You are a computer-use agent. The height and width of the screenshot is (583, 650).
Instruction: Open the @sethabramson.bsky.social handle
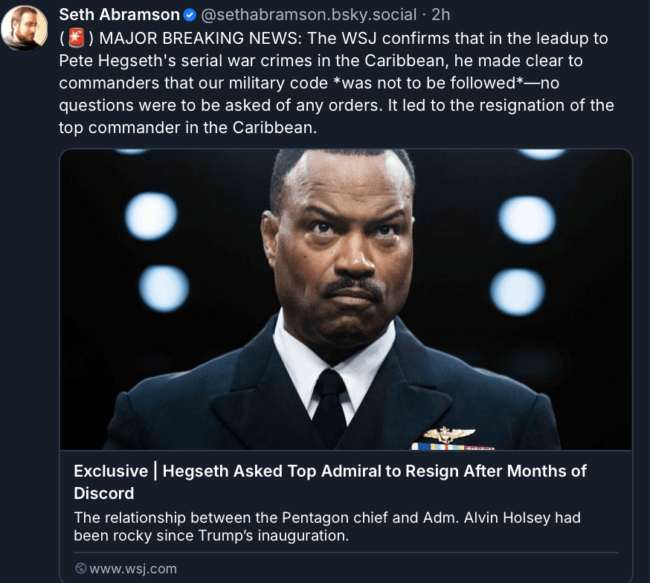(309, 15)
